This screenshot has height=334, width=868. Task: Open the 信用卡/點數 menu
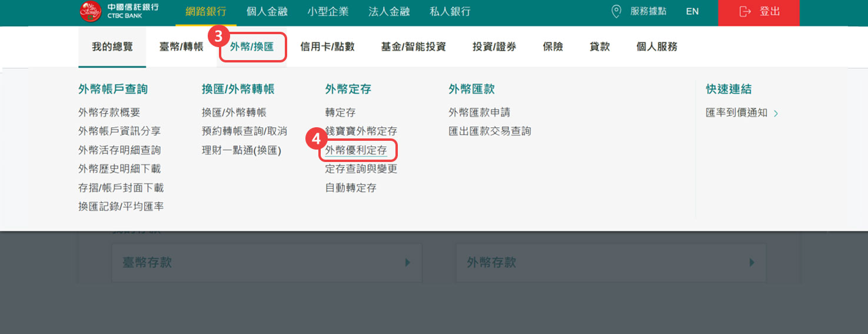[327, 47]
